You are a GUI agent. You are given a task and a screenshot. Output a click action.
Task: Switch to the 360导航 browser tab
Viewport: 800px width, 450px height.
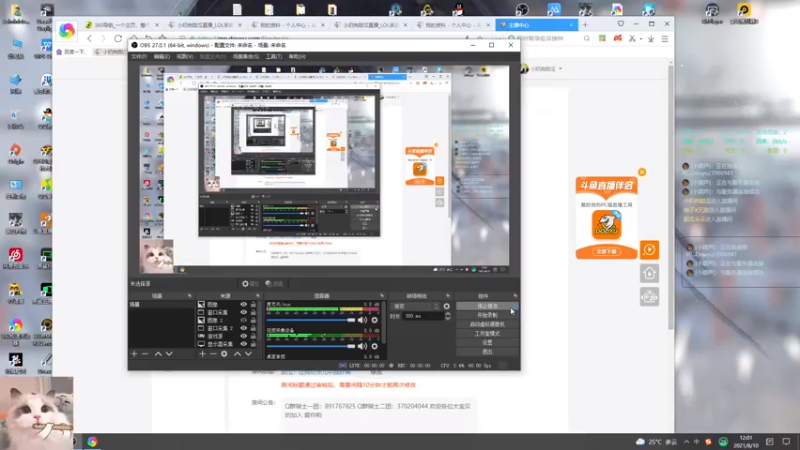[121, 24]
